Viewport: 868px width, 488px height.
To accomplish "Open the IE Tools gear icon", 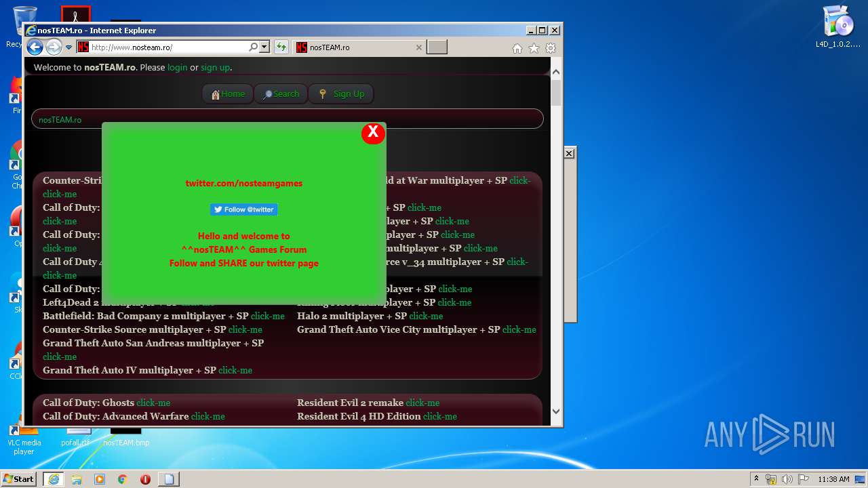I will tap(551, 48).
